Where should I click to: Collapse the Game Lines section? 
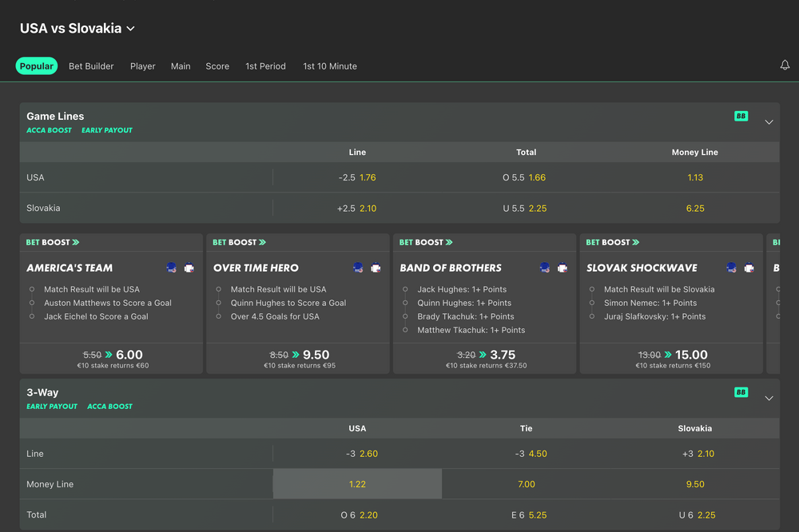pos(769,121)
